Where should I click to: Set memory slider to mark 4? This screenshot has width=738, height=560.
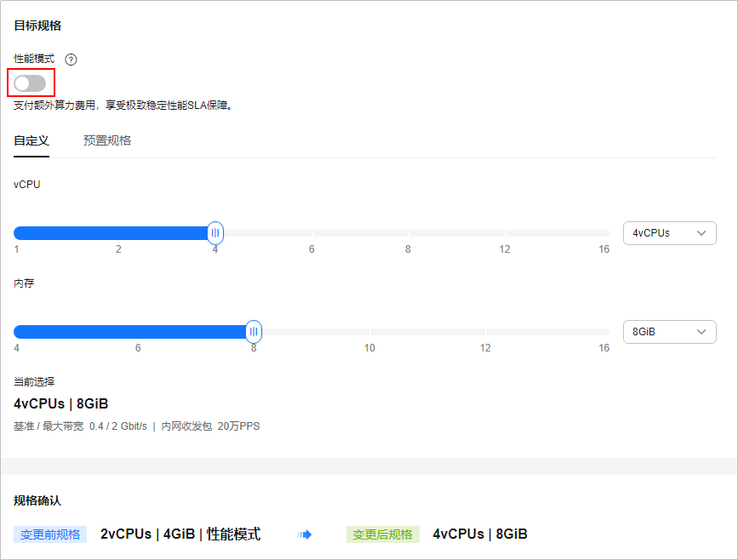(16, 332)
